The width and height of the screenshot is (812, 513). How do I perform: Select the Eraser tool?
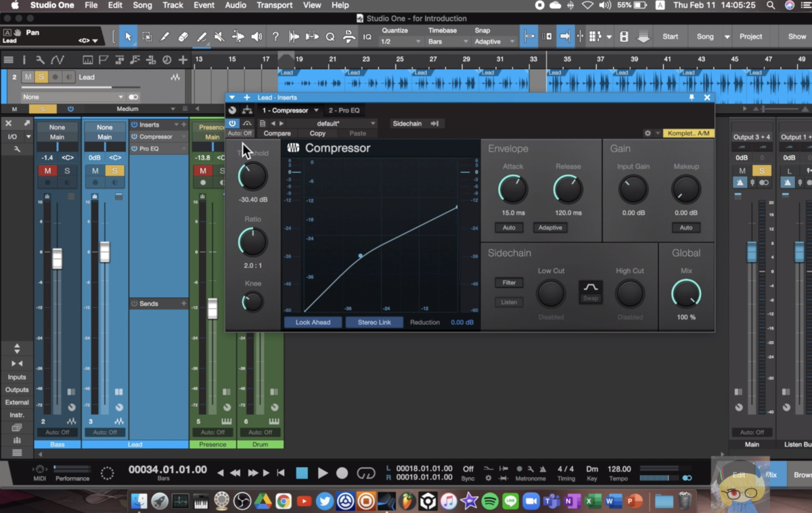tap(183, 37)
